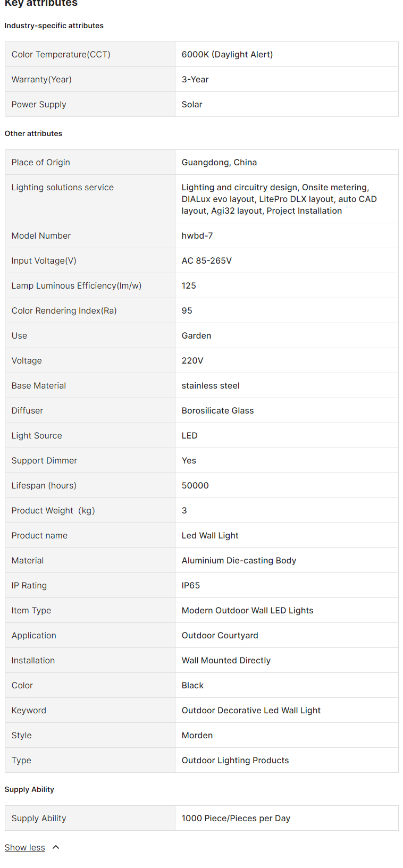Screen dimensions: 403x868
Task: Click the Industry-specific attributes heading
Action: [x=54, y=26]
